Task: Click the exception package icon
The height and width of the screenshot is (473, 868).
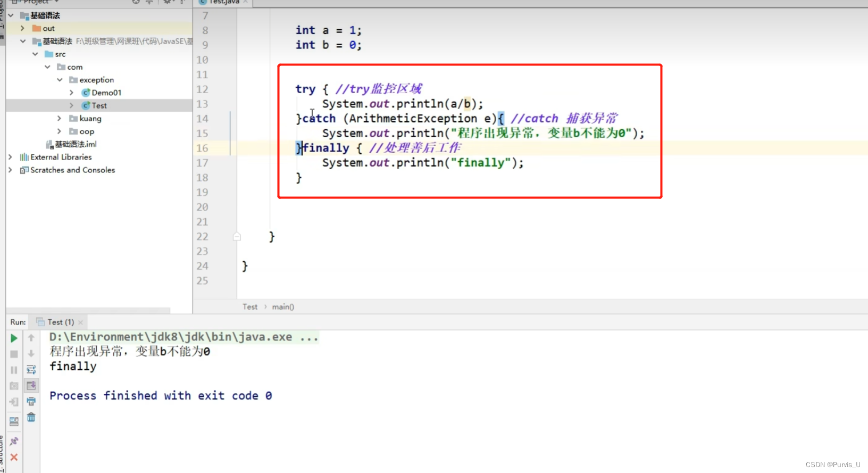Action: pos(73,80)
